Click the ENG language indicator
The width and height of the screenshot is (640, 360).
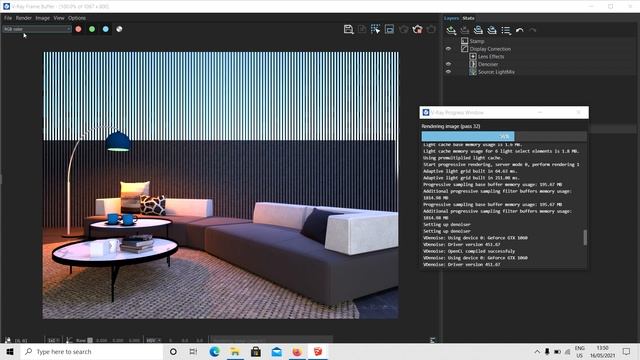[x=580, y=352]
